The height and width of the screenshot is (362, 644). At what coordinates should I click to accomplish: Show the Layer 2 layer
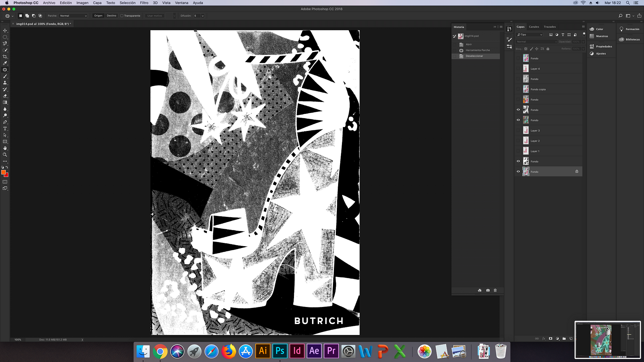[x=518, y=141]
